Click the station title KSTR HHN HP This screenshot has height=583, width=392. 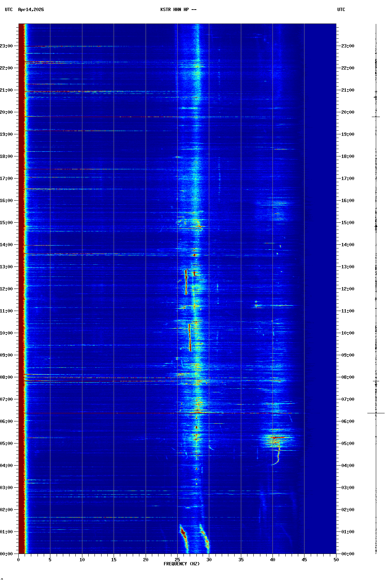[178, 10]
